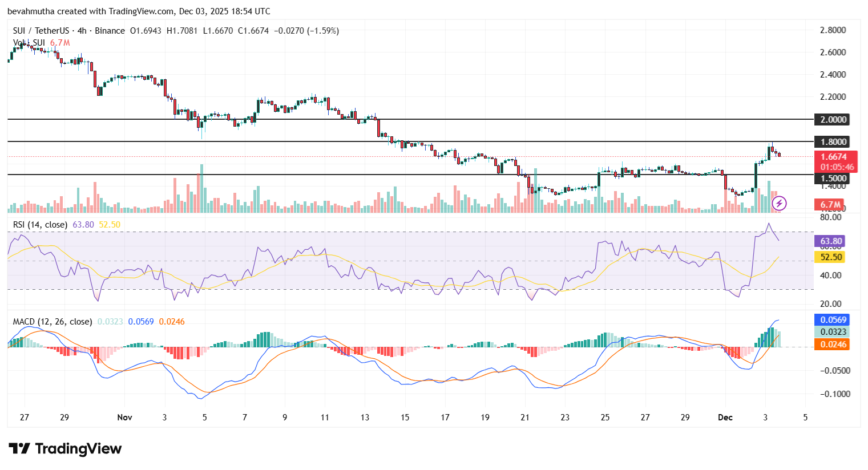The image size is (868, 470).
Task: Click the Nov label on the date axis
Action: click(x=124, y=418)
